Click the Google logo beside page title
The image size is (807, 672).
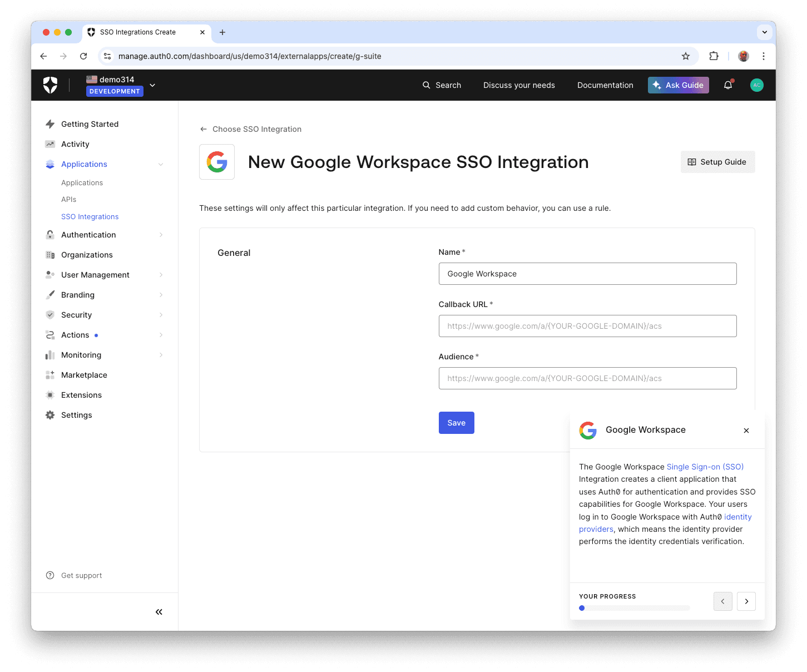point(217,162)
